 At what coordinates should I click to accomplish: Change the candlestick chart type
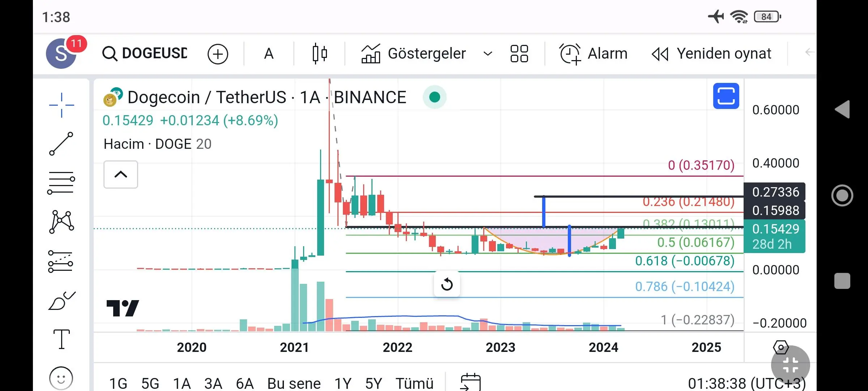tap(320, 54)
